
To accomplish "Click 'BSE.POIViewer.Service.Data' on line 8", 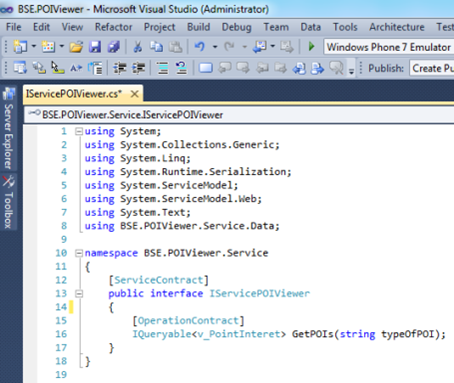I will click(x=197, y=226).
